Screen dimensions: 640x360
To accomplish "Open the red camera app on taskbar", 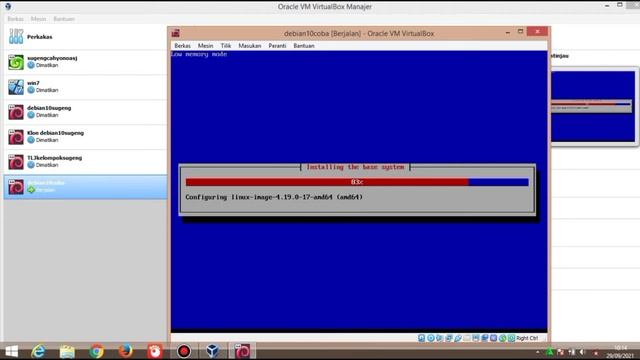I will (155, 351).
